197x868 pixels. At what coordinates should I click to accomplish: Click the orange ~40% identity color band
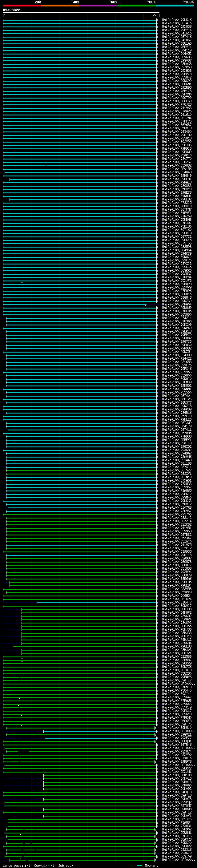[x=60, y=6]
